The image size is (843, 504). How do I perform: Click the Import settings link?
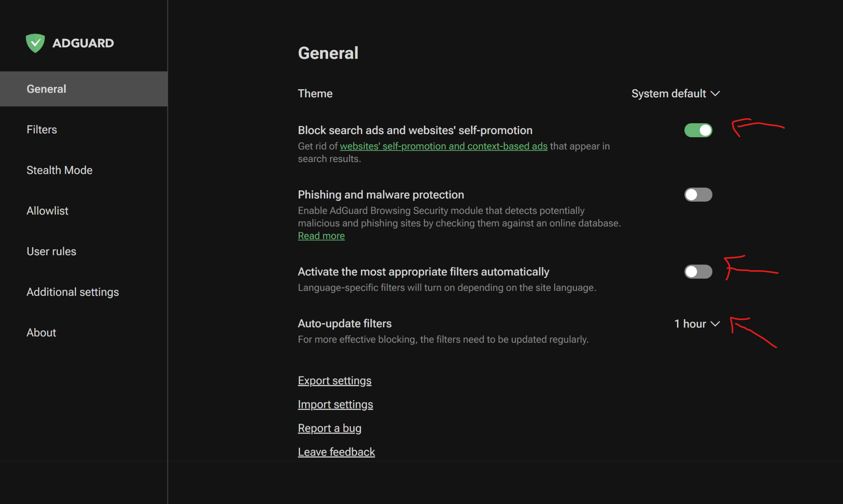[x=335, y=404]
